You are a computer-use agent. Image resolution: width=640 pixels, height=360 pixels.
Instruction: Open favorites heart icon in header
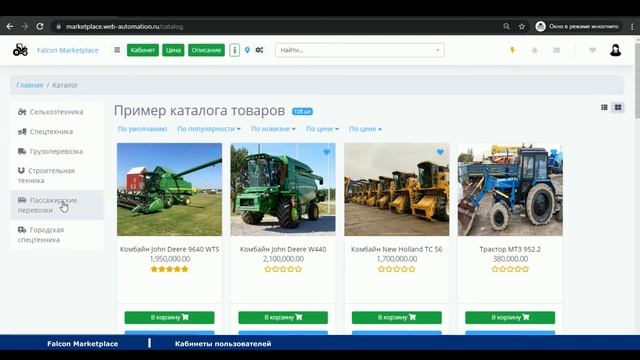tap(592, 50)
